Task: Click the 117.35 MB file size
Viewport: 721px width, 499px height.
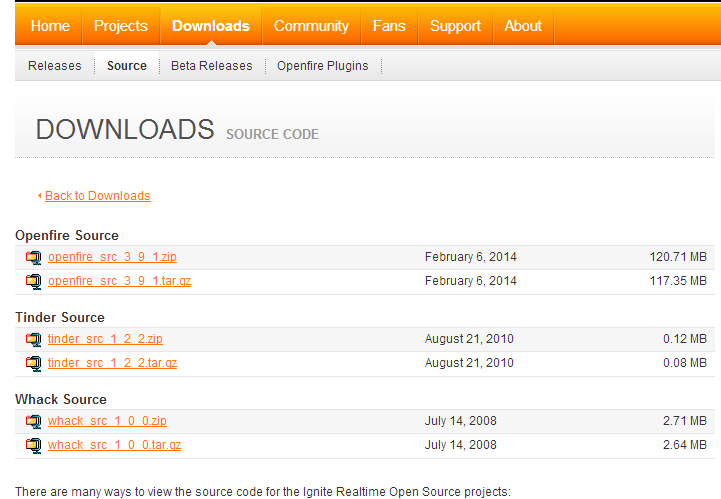Action: tap(678, 281)
